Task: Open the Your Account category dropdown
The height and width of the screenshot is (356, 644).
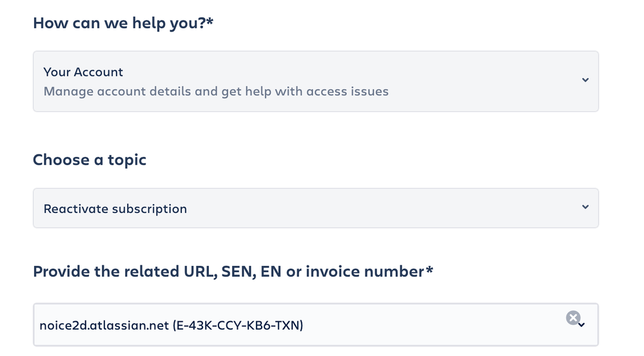Action: (x=316, y=81)
